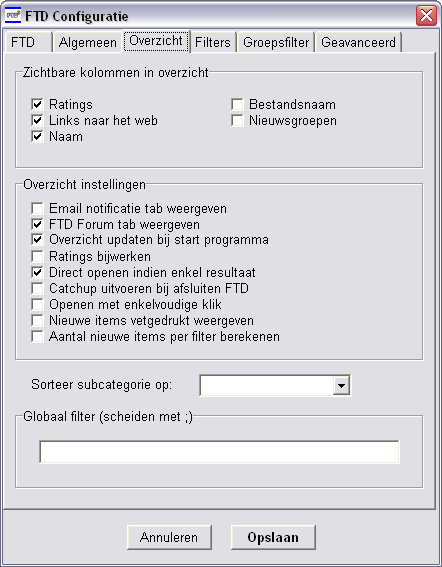This screenshot has height=567, width=442.
Task: Enable Openen met enkelvoudige klik
Action: tap(37, 304)
